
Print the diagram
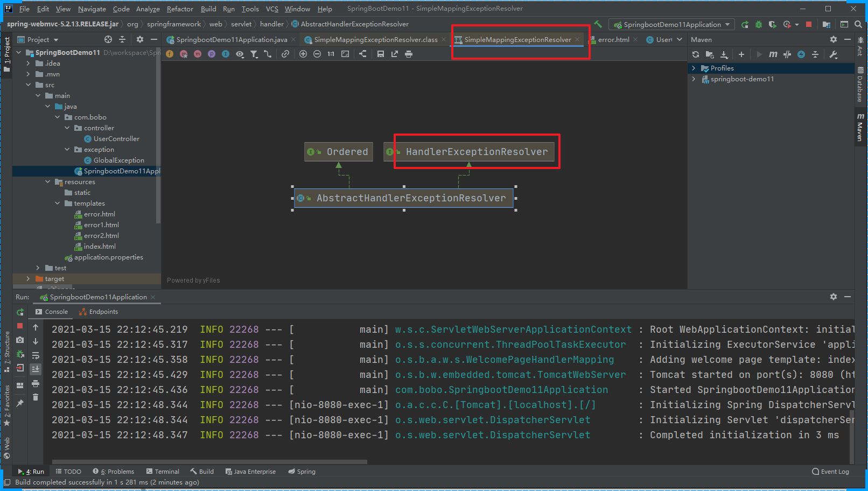409,54
